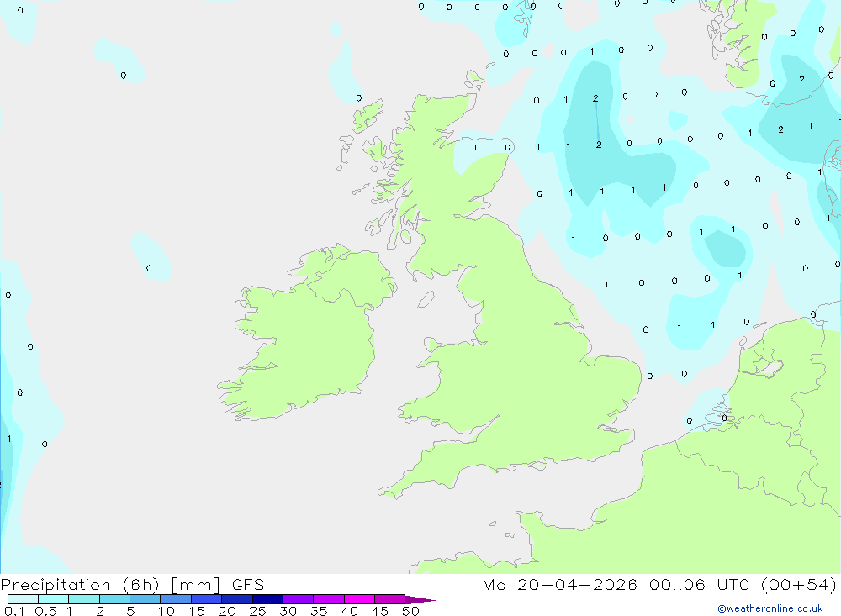Click the '20' legend scale label
Viewport: 841px width, 616px height.
pyautogui.click(x=227, y=611)
